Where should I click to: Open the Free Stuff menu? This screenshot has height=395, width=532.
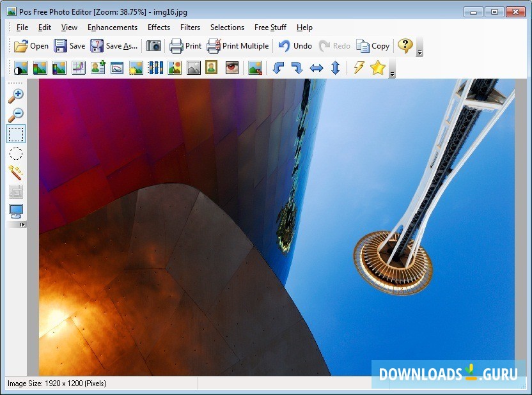pyautogui.click(x=270, y=27)
